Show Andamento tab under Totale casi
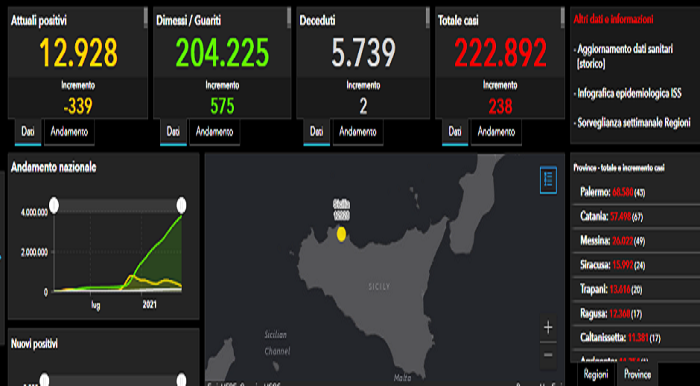 496,132
